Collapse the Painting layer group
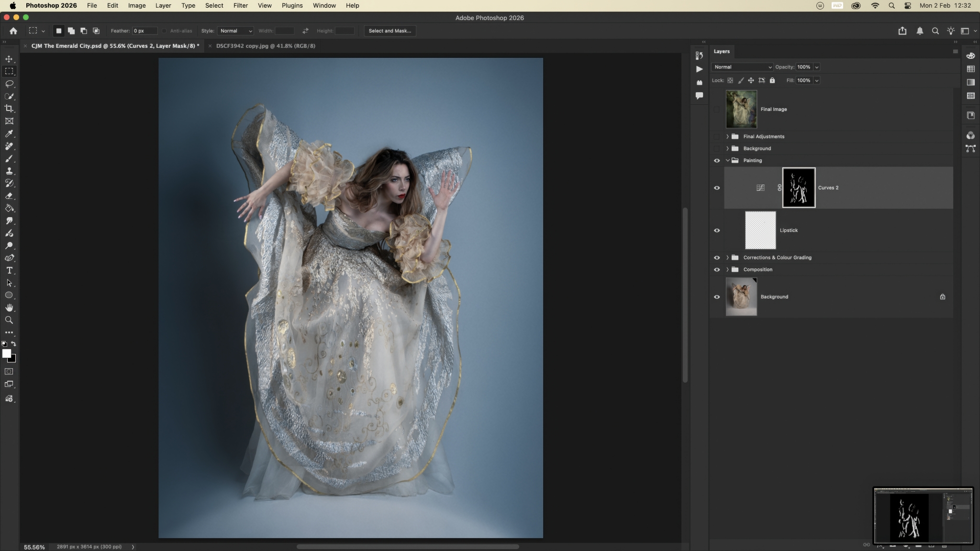This screenshot has height=551, width=980. pos(727,161)
